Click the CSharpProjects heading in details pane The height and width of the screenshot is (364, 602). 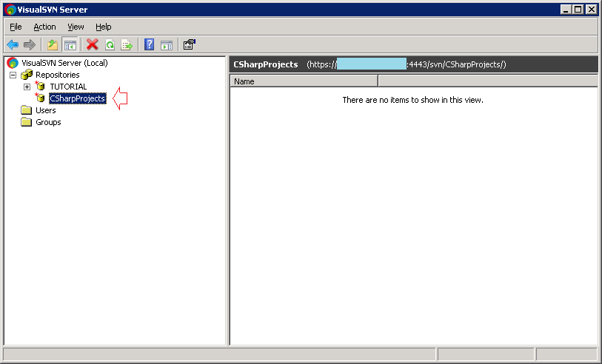[x=266, y=64]
